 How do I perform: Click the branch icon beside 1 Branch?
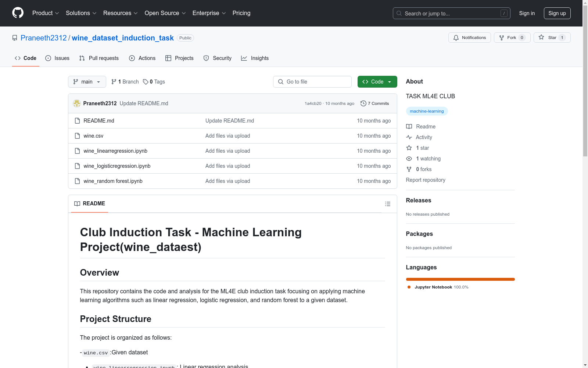(114, 82)
